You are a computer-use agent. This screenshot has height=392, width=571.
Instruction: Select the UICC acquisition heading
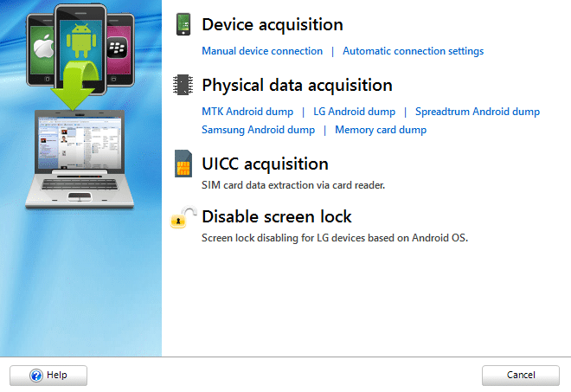(265, 164)
